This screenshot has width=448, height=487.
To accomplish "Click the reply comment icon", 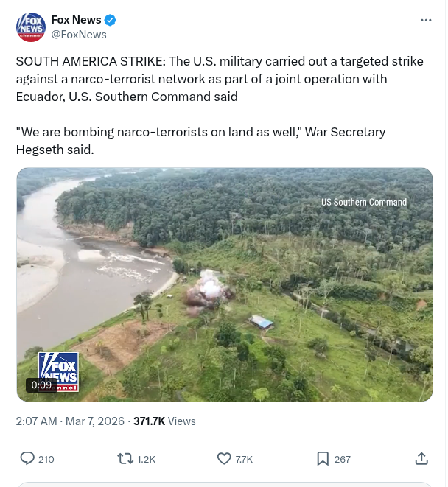I will (x=27, y=458).
